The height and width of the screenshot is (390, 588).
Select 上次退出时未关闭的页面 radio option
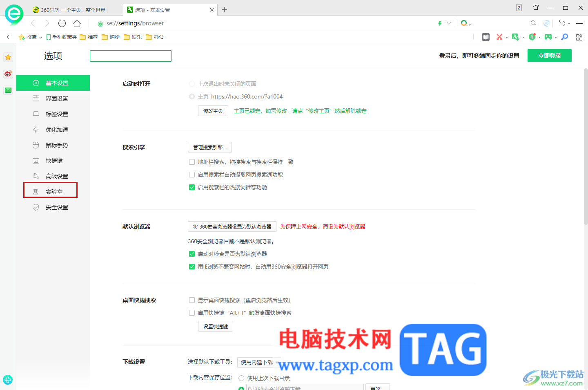[x=192, y=84]
